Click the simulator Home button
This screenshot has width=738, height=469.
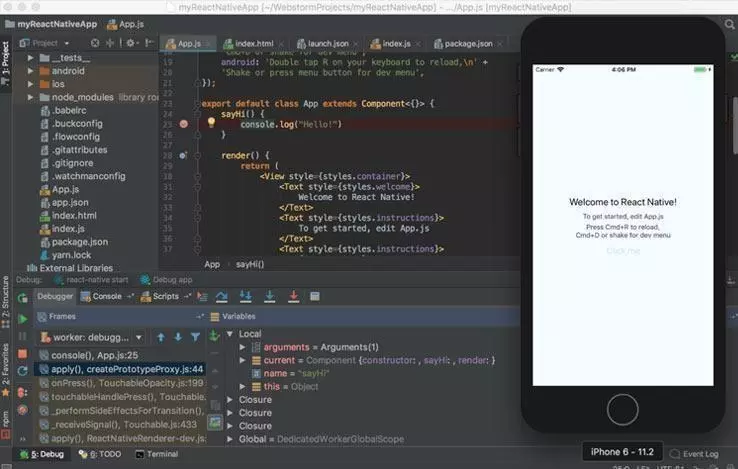[x=622, y=409]
